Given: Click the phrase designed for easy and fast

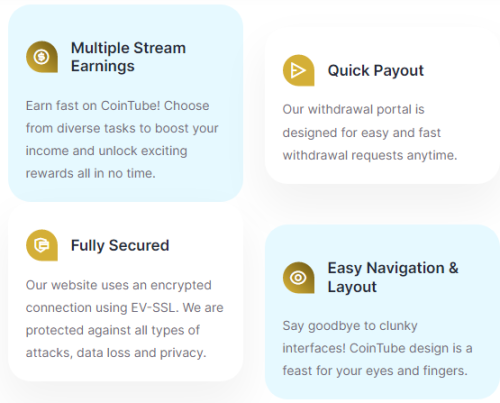Looking at the screenshot, I should click(x=362, y=133).
